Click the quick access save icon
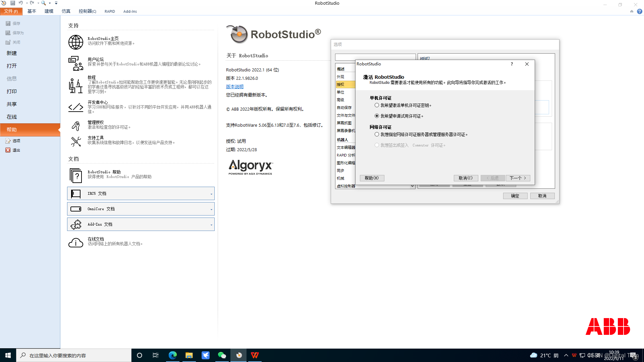The image size is (644, 362). coord(13,3)
